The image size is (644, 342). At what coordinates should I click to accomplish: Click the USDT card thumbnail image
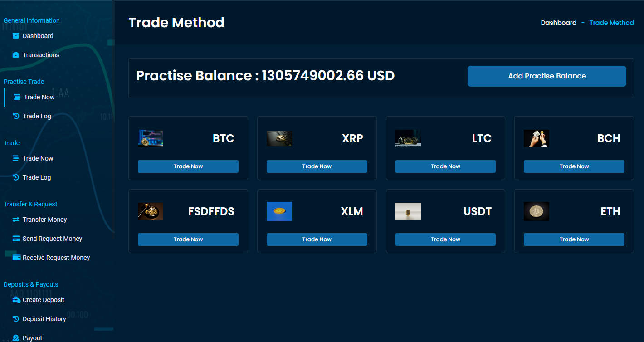408,211
